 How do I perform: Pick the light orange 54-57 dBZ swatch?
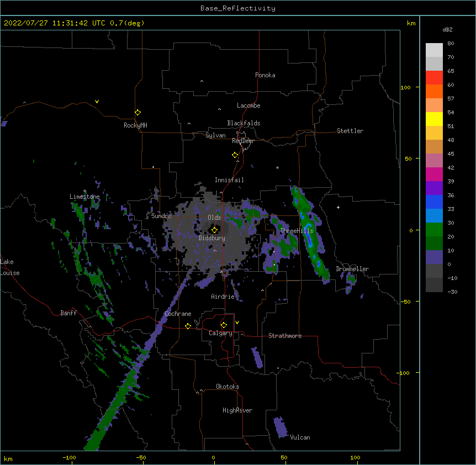point(434,105)
